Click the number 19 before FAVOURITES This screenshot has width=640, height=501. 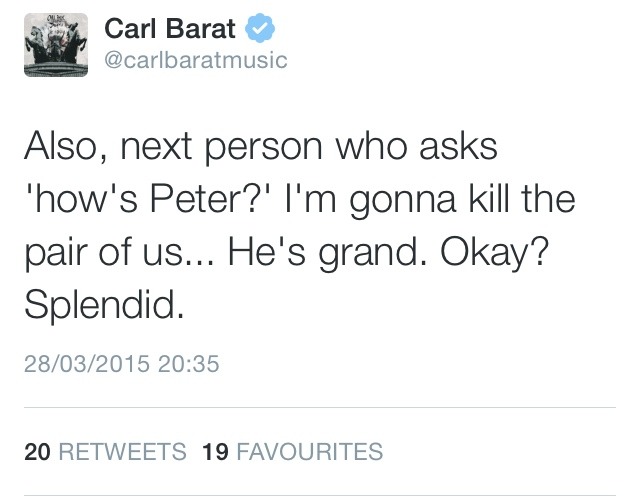tap(215, 452)
